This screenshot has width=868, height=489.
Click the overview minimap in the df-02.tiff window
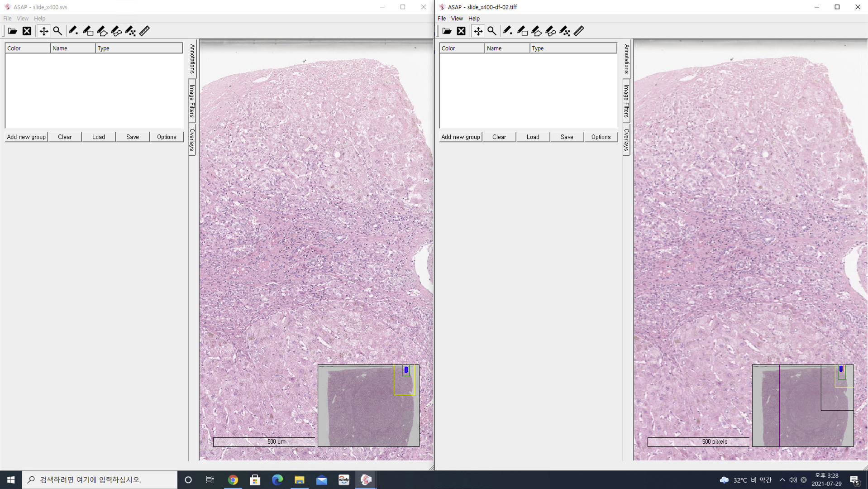click(x=803, y=406)
